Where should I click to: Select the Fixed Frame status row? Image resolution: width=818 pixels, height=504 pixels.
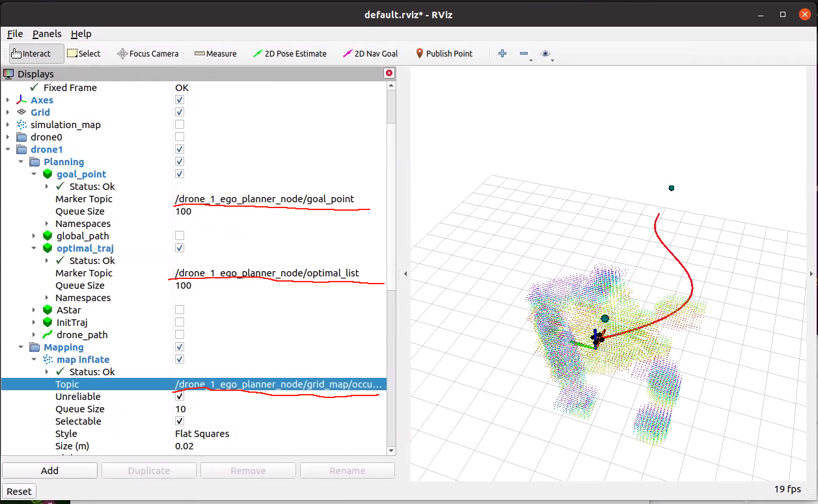point(194,87)
